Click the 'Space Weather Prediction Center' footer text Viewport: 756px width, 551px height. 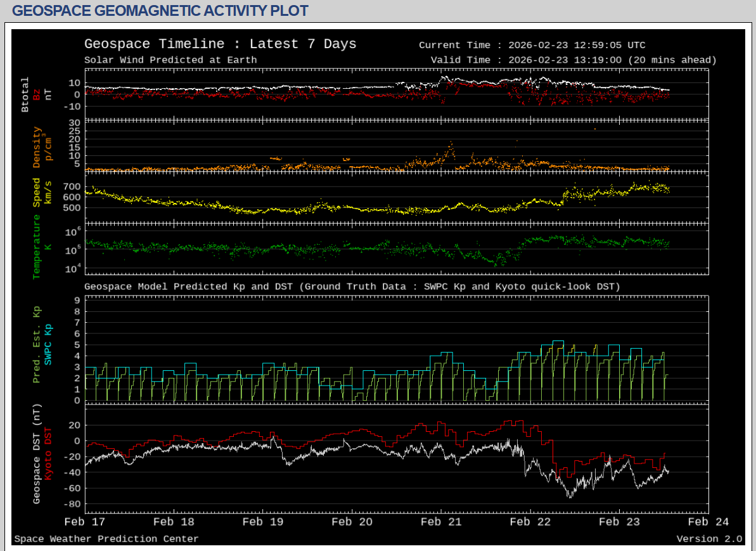tap(106, 539)
